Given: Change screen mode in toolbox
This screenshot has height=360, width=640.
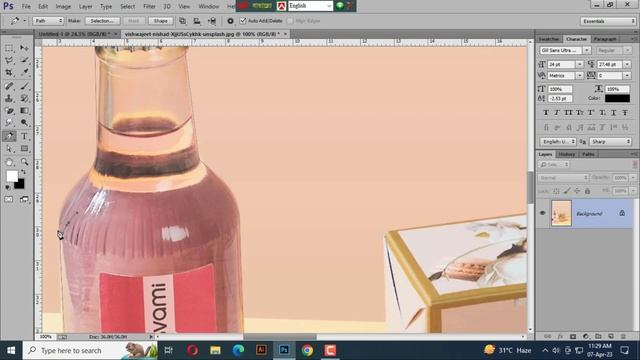Looking at the screenshot, I should [24, 199].
